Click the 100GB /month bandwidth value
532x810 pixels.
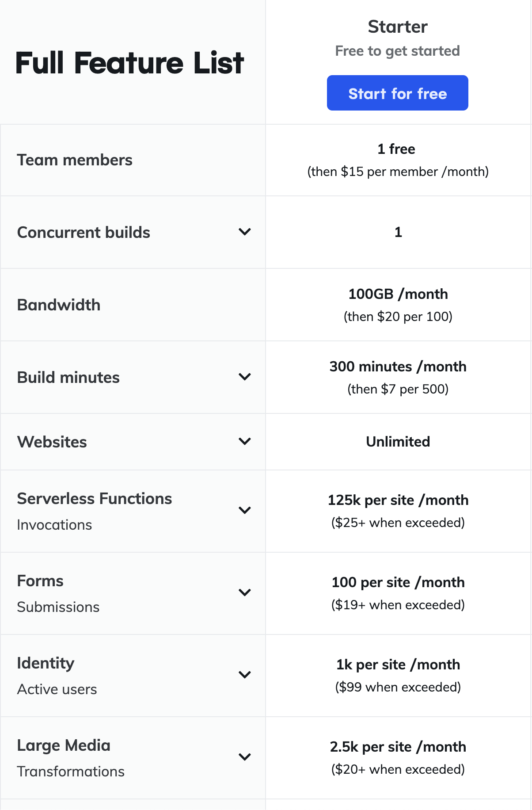(x=398, y=294)
